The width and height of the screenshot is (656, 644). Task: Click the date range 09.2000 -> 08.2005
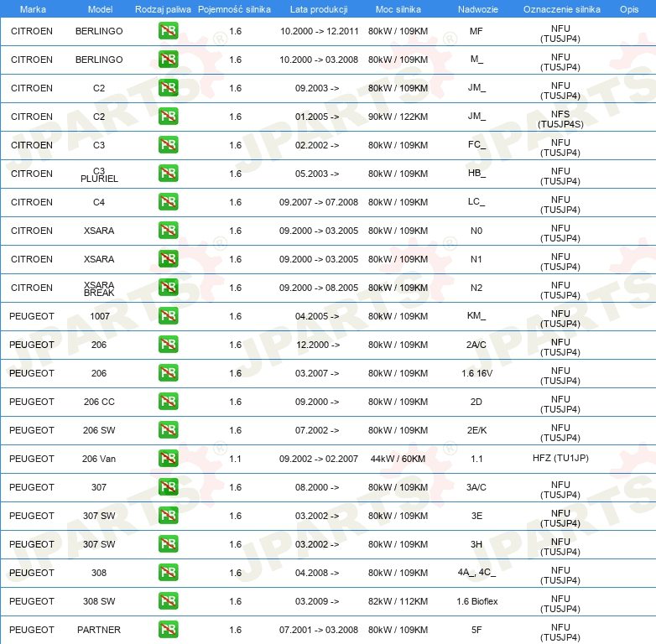point(319,288)
